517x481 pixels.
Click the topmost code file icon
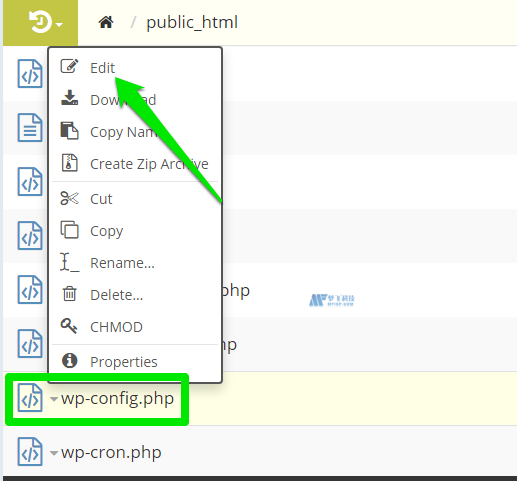pos(30,74)
